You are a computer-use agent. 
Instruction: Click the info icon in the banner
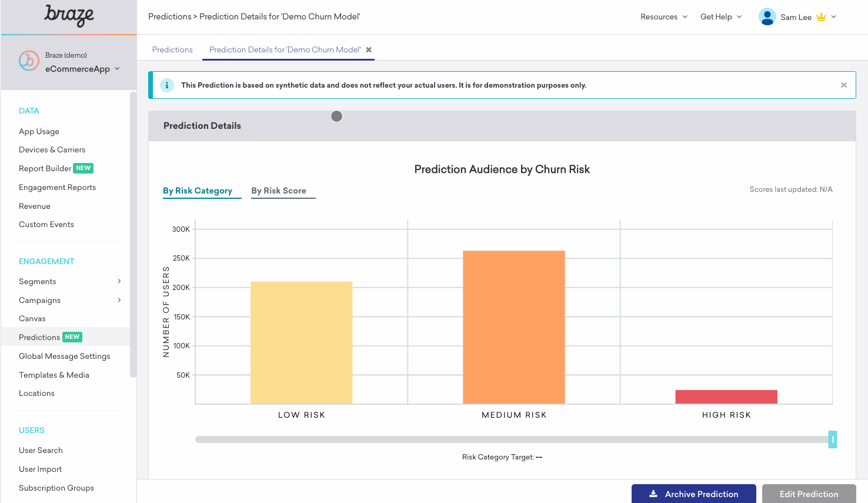(x=167, y=85)
